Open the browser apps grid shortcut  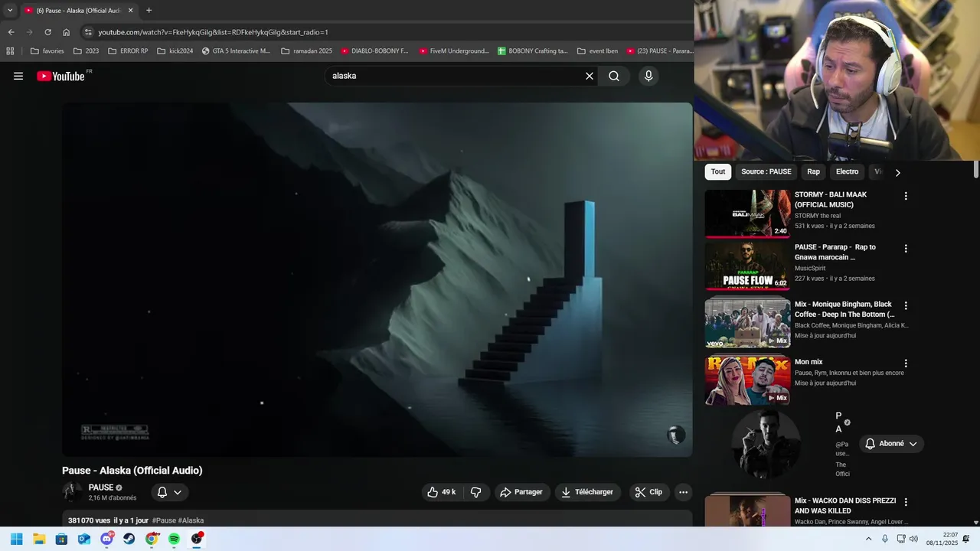[x=10, y=51]
